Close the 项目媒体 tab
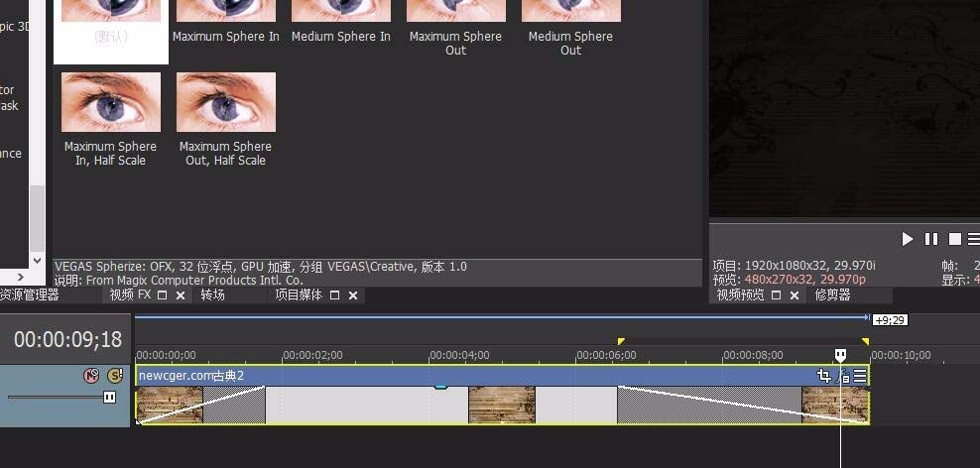The image size is (980, 468). pyautogui.click(x=353, y=295)
